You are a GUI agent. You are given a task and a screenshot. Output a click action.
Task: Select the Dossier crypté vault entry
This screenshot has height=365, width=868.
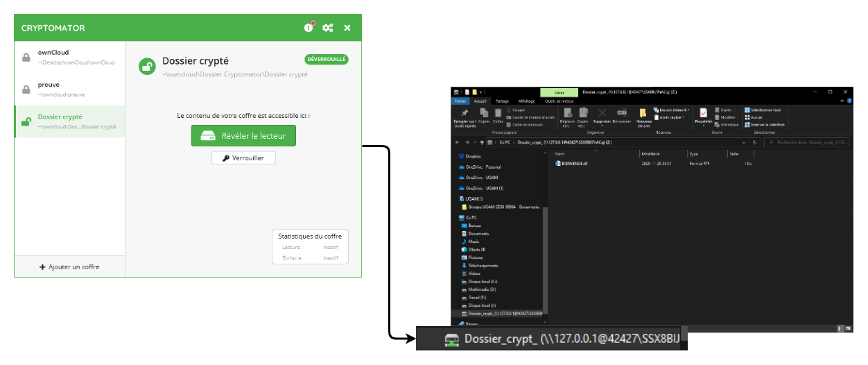click(69, 121)
